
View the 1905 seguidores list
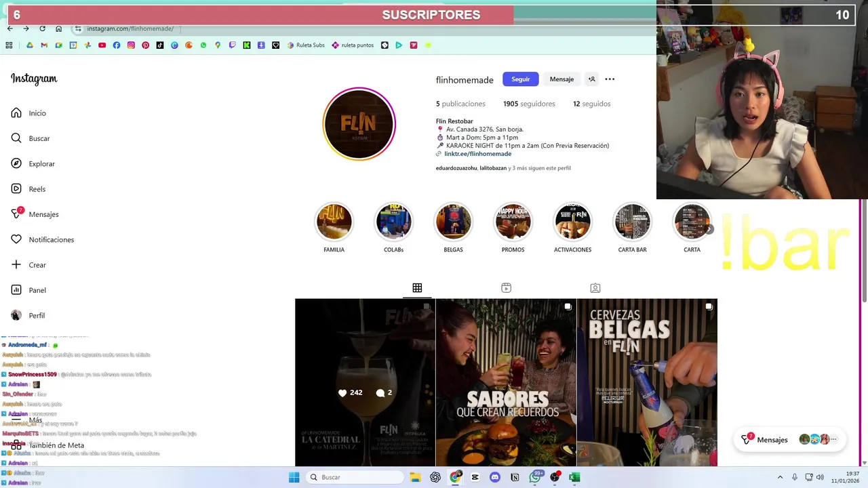click(x=529, y=104)
